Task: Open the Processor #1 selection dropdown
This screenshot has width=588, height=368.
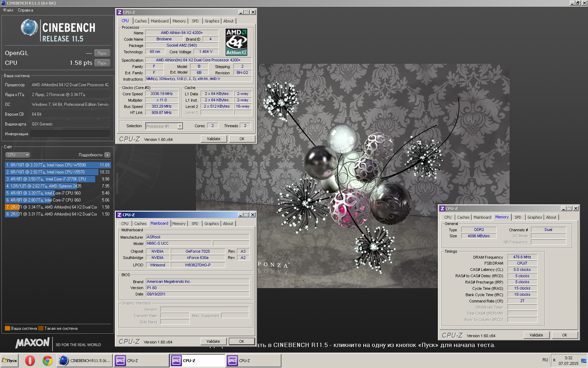Action: click(164, 126)
